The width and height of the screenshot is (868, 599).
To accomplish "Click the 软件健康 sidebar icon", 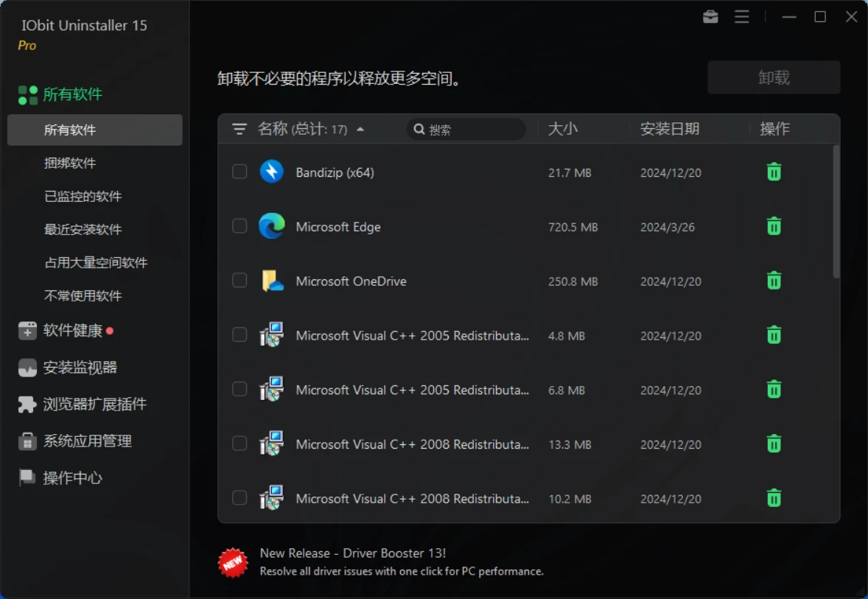I will [x=27, y=331].
